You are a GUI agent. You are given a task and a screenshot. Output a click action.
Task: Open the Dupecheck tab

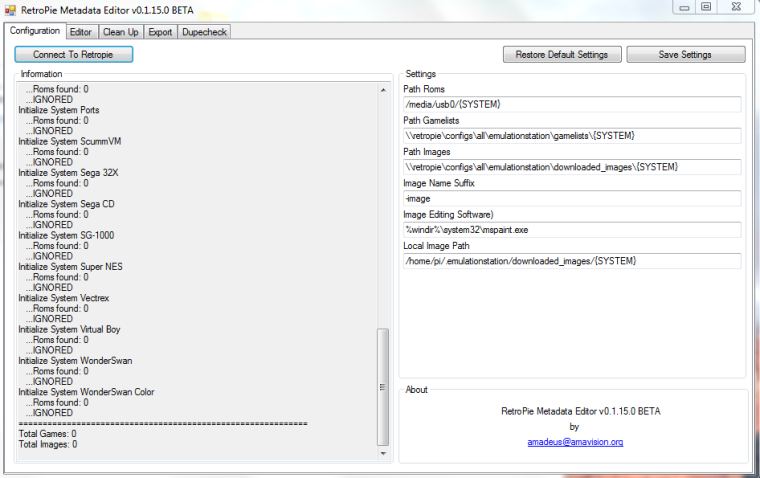[204, 32]
